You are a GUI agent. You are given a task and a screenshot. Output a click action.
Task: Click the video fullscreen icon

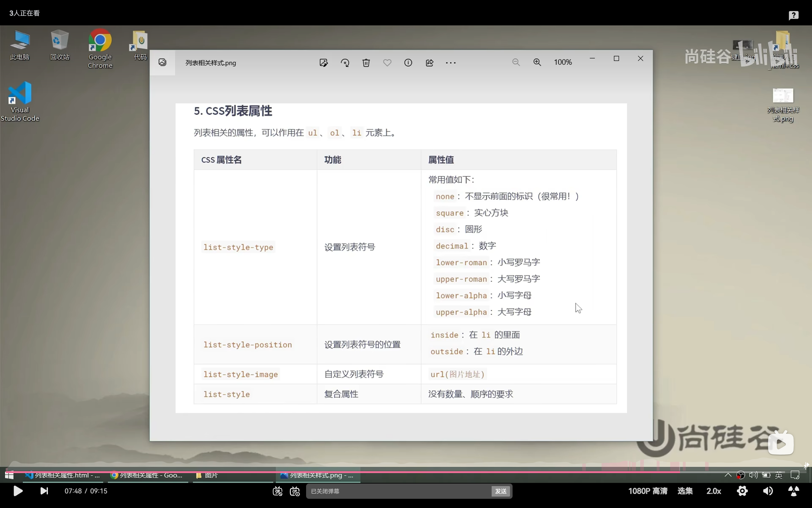coord(794,491)
